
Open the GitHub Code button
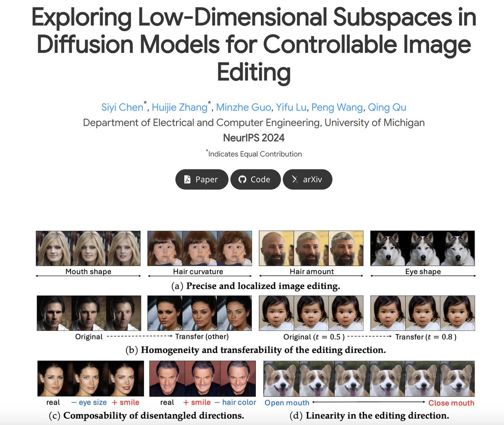click(x=255, y=180)
